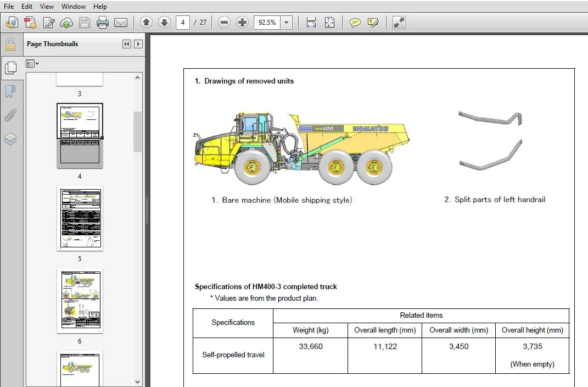588x387 pixels.
Task: Zoom in with the plus button
Action: [242, 23]
